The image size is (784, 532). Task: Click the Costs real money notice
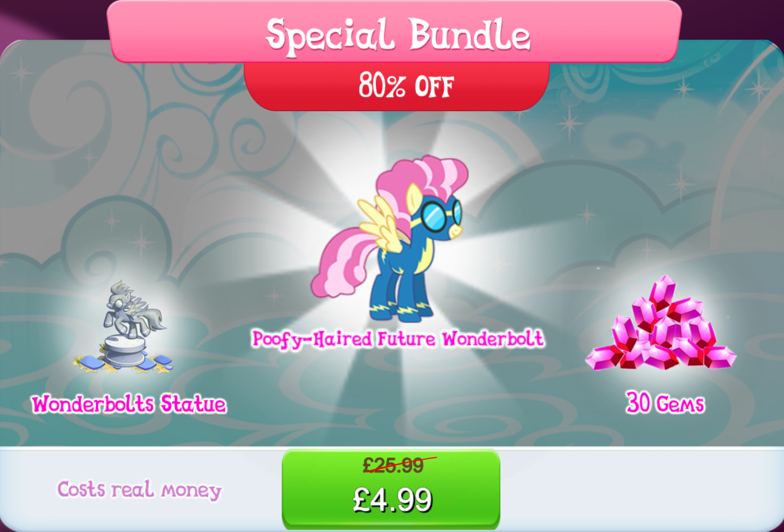point(139,490)
